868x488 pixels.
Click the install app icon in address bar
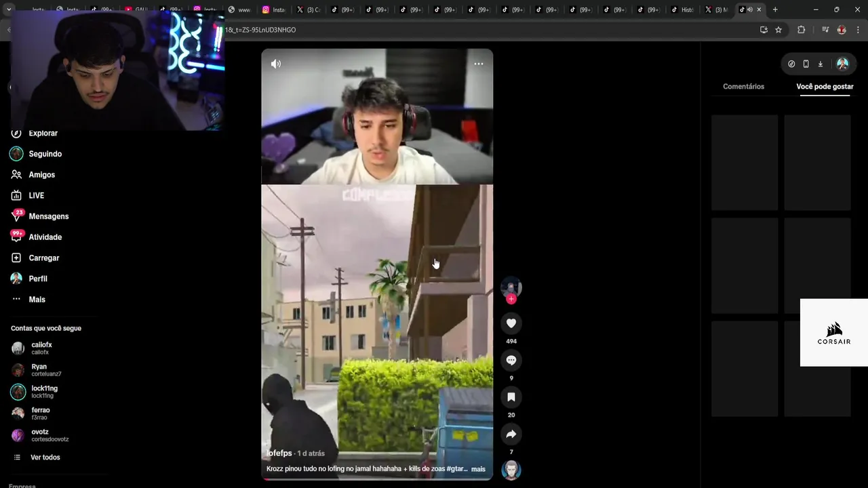coord(764,30)
